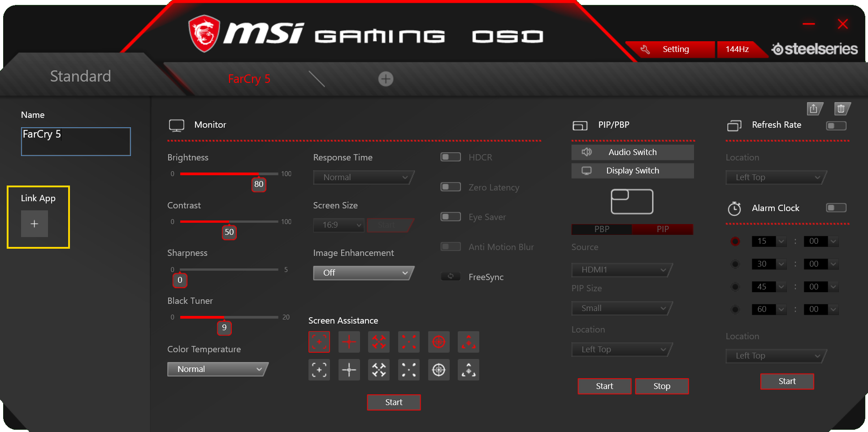Open the PIP Source HDMI1 dropdown

tap(622, 270)
